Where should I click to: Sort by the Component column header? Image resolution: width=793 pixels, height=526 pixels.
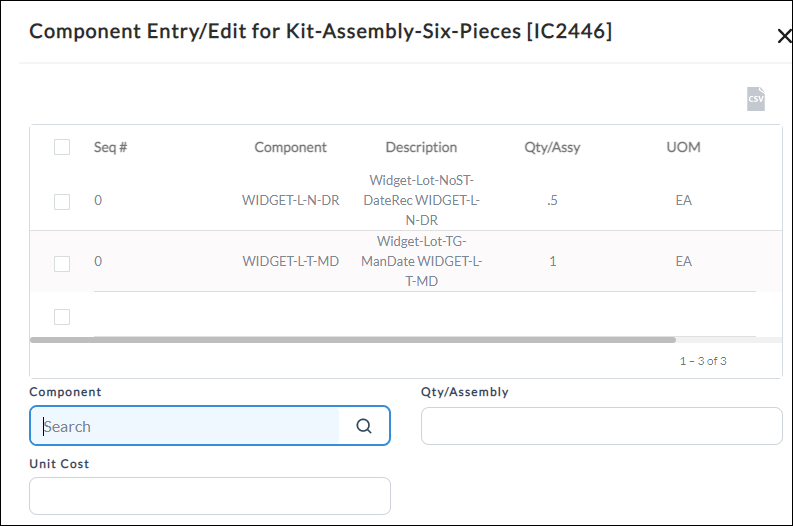[x=290, y=147]
